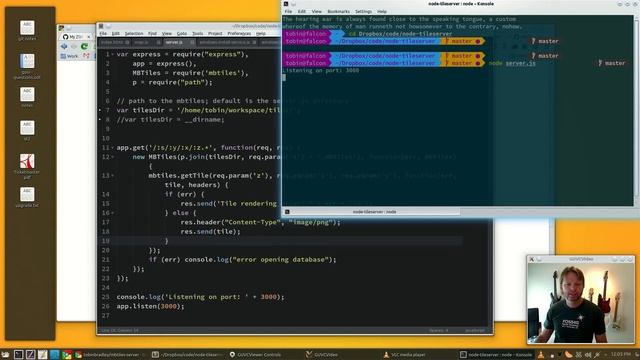Viewport: 640px width, 360px height.
Task: Open View menu in Konsole window
Action: pos(316,11)
